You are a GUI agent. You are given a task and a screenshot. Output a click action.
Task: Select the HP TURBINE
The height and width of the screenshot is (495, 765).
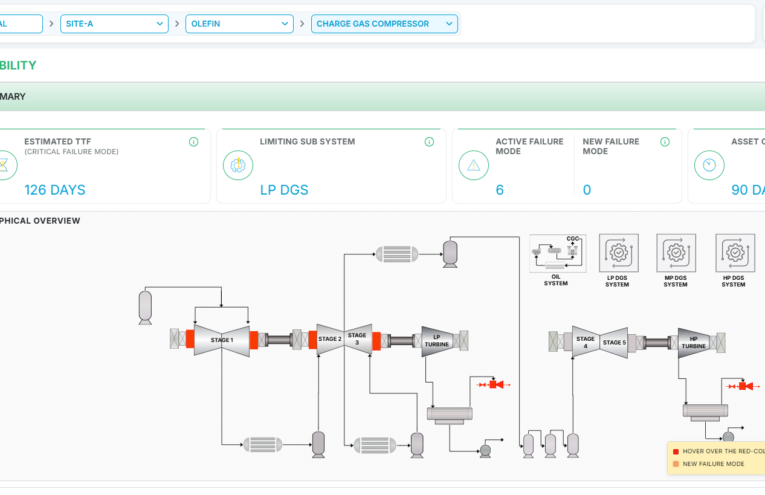coord(693,343)
